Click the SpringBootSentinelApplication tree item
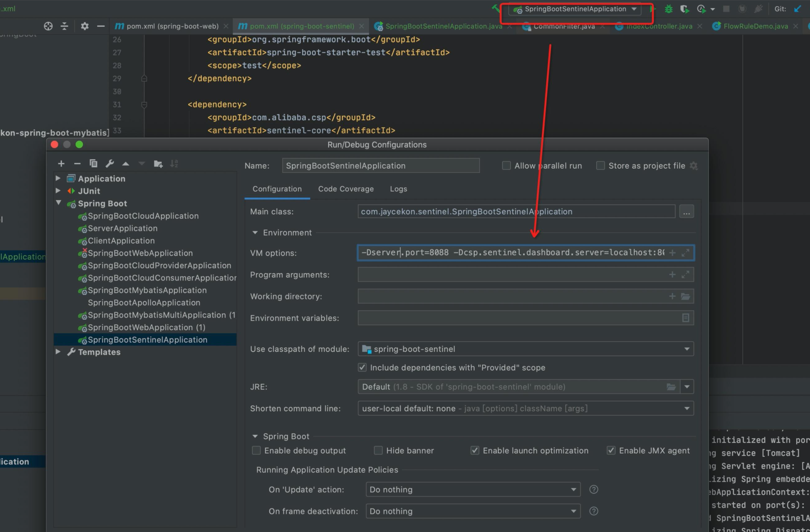The height and width of the screenshot is (532, 810). [147, 340]
